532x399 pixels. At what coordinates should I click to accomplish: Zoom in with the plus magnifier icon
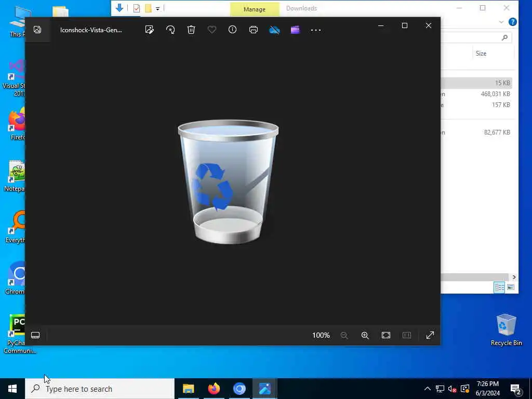[x=365, y=335]
